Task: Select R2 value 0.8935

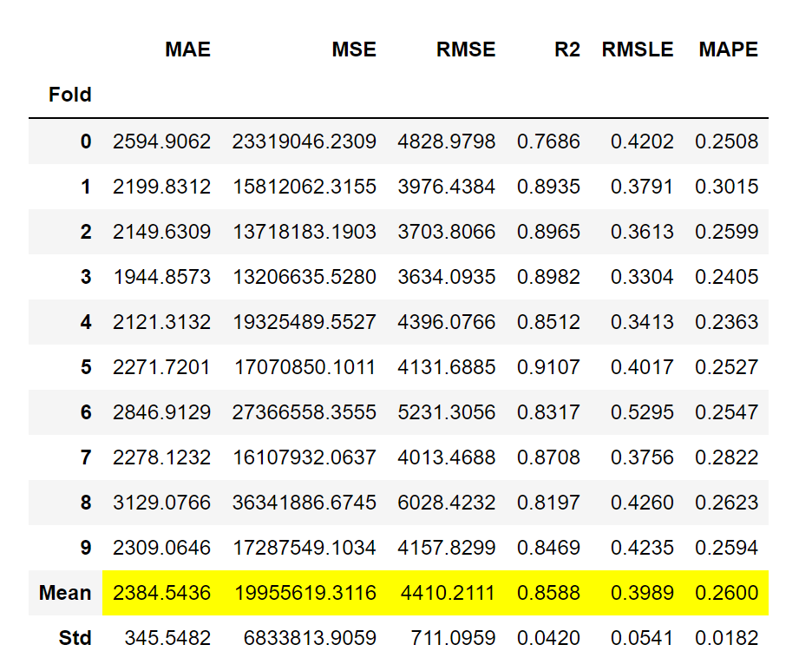Action: [548, 187]
